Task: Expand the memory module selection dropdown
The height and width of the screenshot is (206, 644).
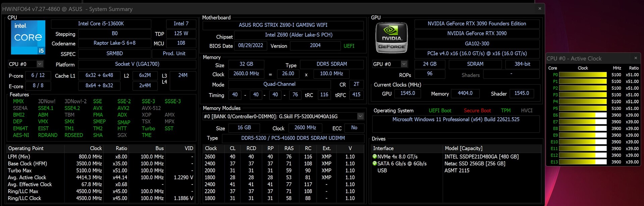Action: pyautogui.click(x=360, y=116)
